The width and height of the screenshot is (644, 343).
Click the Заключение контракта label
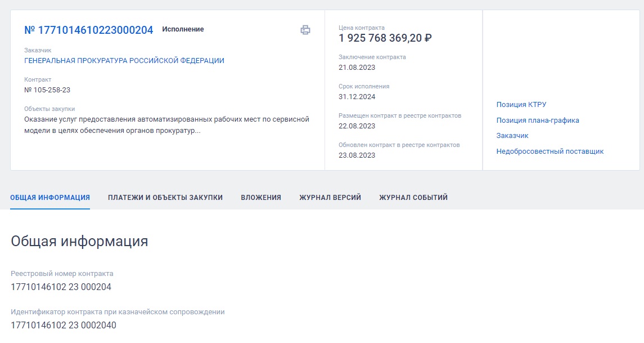[x=372, y=57]
